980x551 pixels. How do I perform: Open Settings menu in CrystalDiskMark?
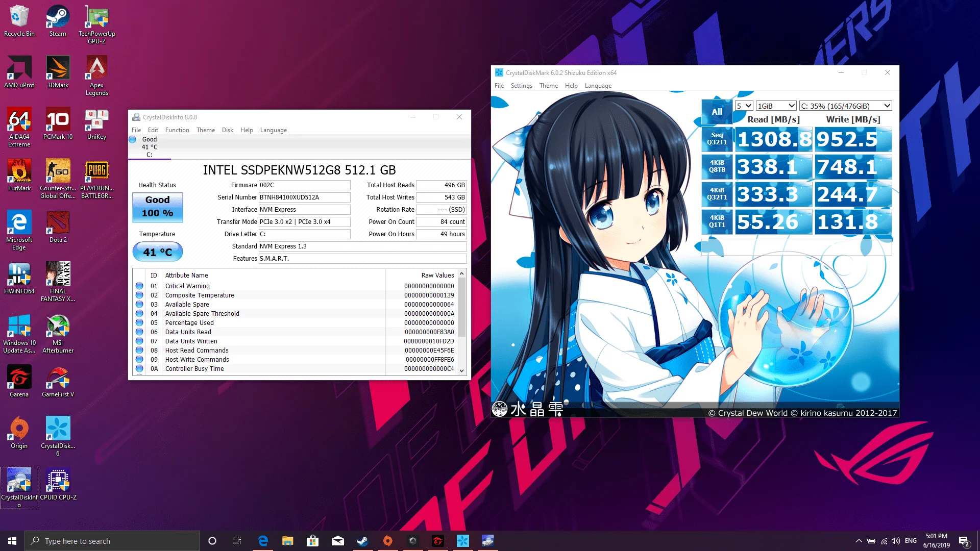pos(521,86)
